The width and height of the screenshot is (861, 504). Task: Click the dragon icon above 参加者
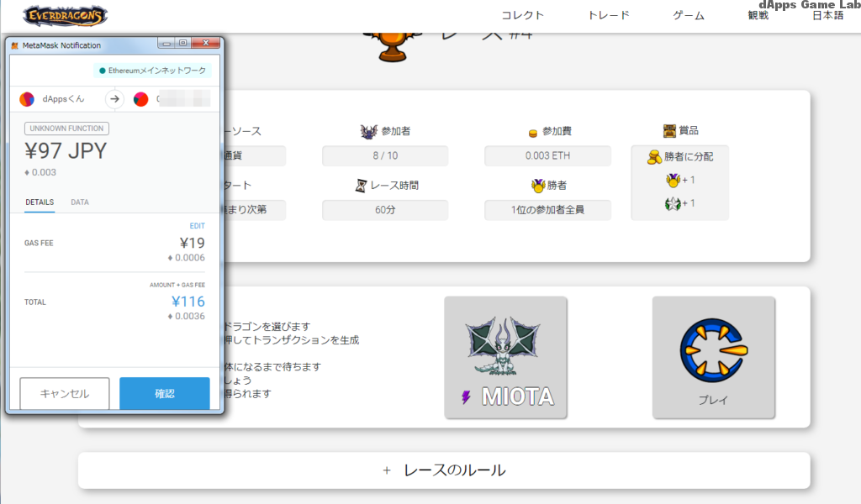(367, 133)
